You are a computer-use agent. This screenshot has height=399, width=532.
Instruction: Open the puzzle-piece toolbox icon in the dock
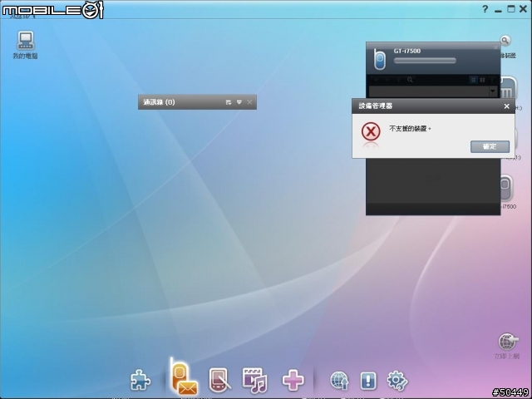click(140, 380)
